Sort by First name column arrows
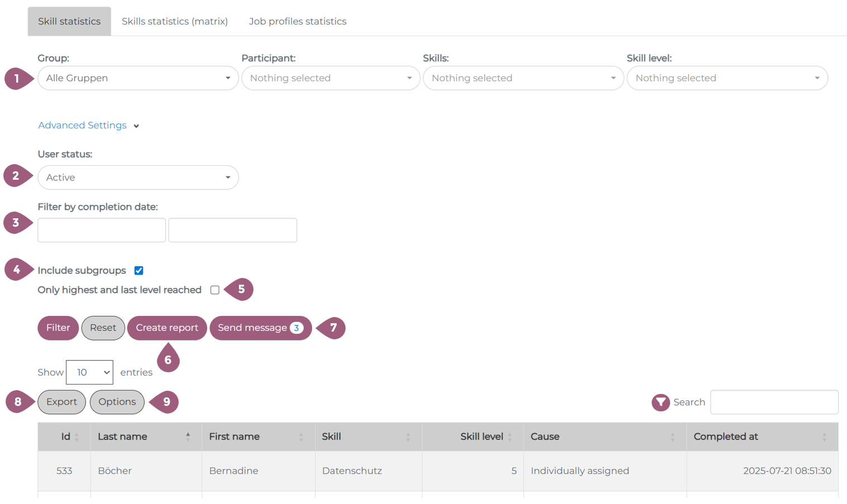 coord(301,437)
